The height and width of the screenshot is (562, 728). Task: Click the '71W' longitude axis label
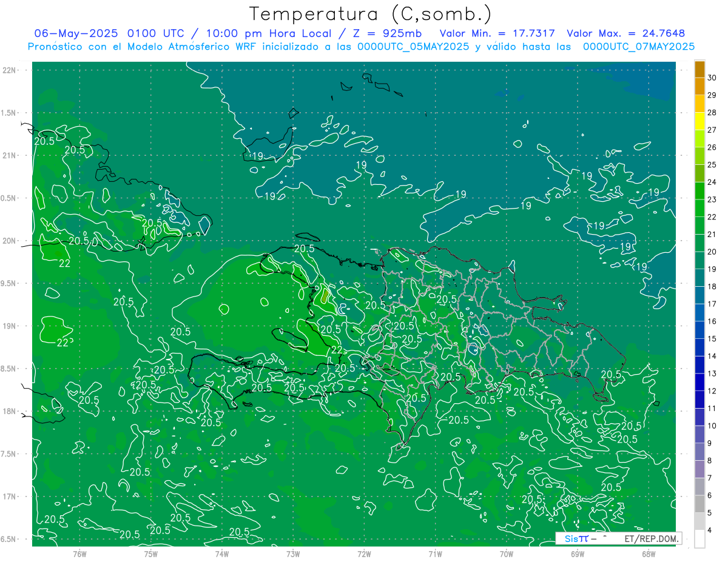click(435, 554)
